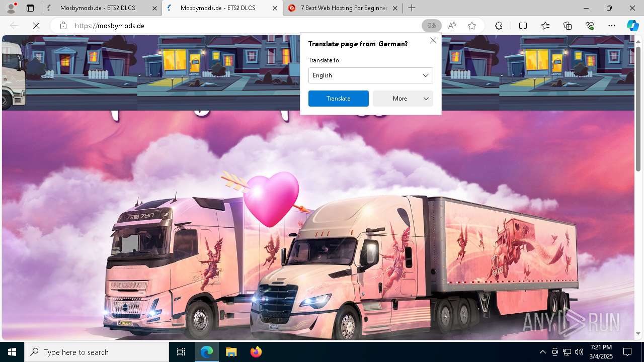
Task: Open the Translate to language dropdown
Action: click(x=371, y=75)
